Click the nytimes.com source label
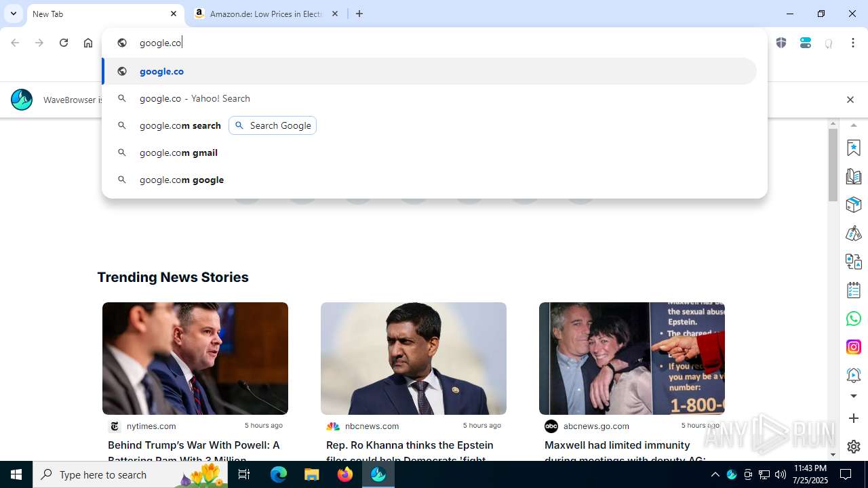The height and width of the screenshot is (488, 868). pos(151,426)
